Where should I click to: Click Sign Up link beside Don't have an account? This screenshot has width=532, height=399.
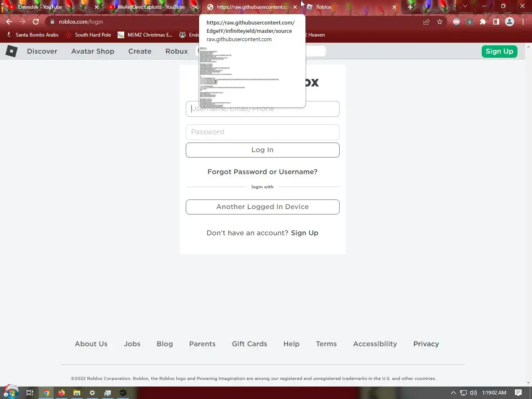point(305,233)
